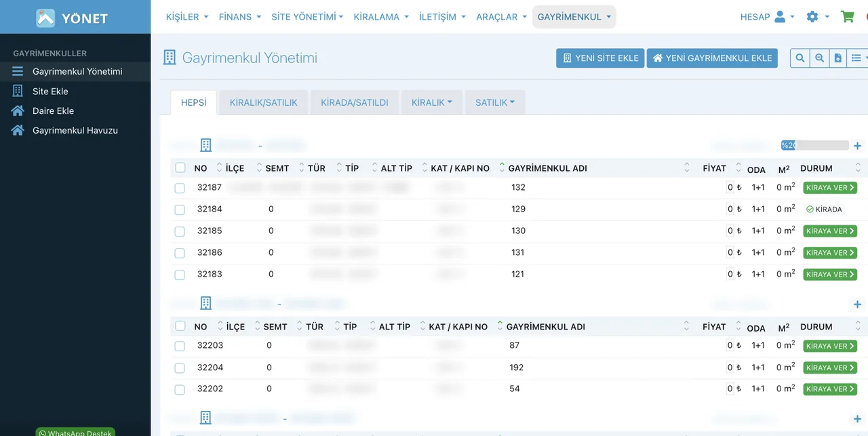This screenshot has width=868, height=436.
Task: Check the box for property 32202
Action: tap(180, 389)
